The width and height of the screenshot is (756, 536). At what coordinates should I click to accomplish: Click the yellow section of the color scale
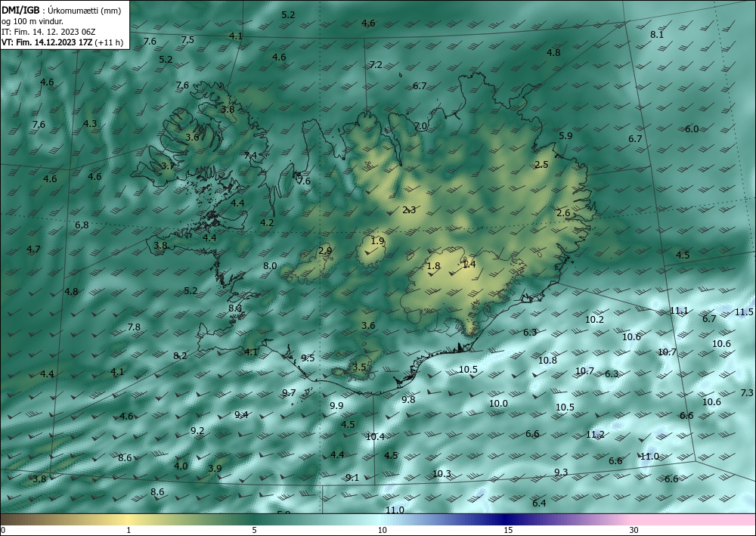pyautogui.click(x=128, y=519)
